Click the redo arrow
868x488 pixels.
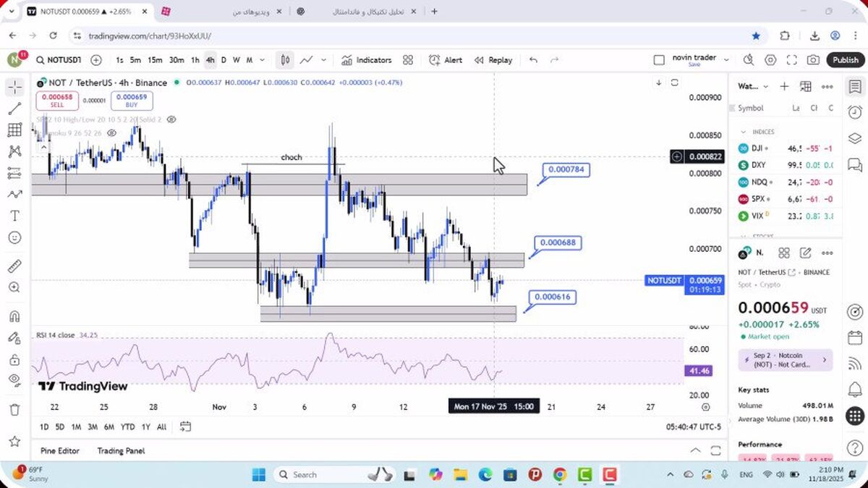[555, 60]
